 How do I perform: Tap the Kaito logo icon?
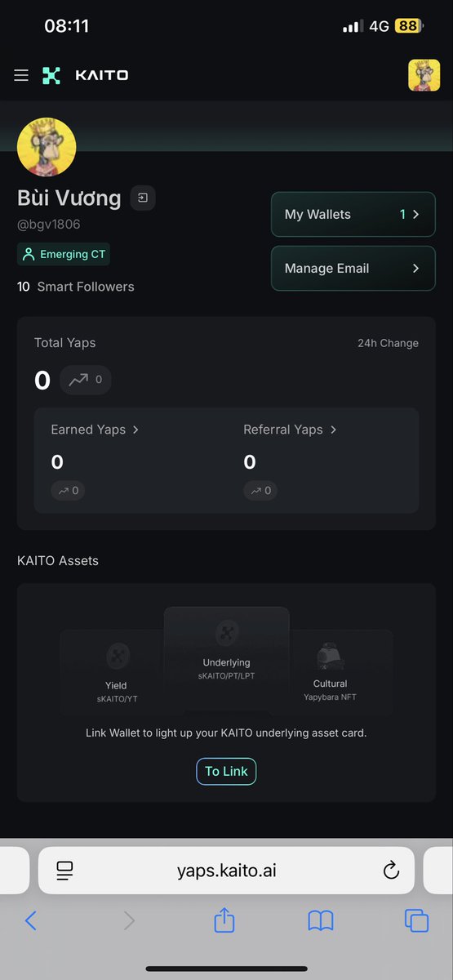point(51,75)
